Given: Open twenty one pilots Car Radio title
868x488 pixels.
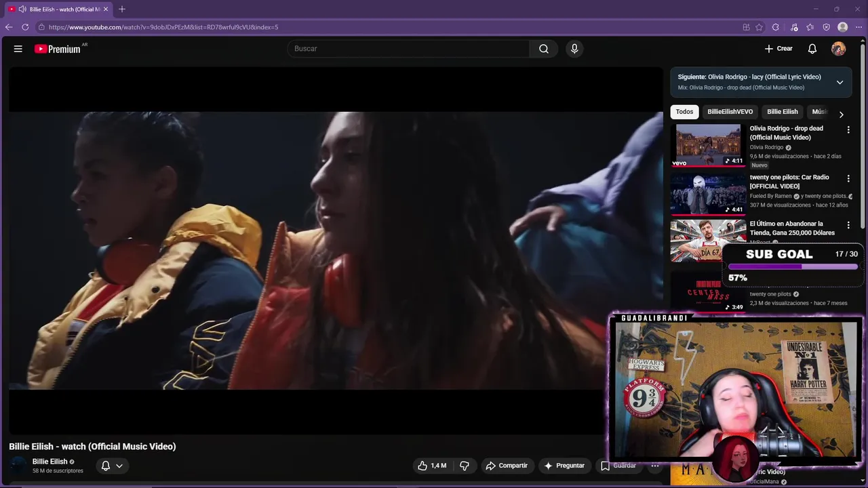Looking at the screenshot, I should tap(789, 182).
